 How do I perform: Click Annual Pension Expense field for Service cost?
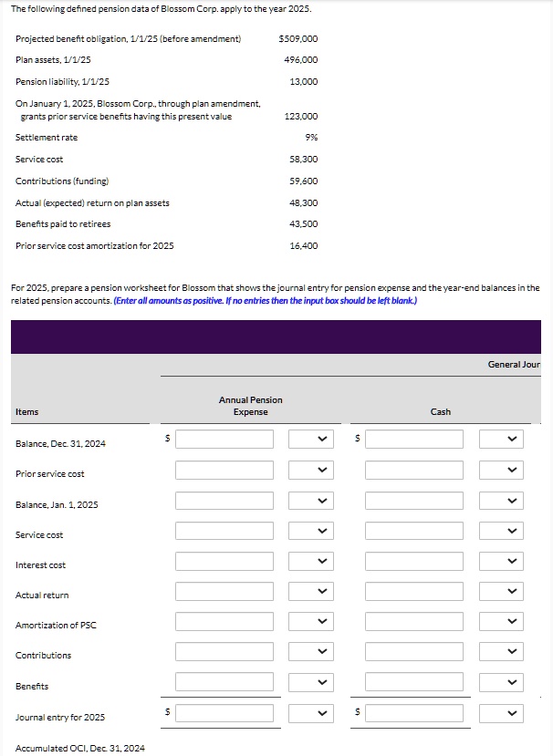224,531
